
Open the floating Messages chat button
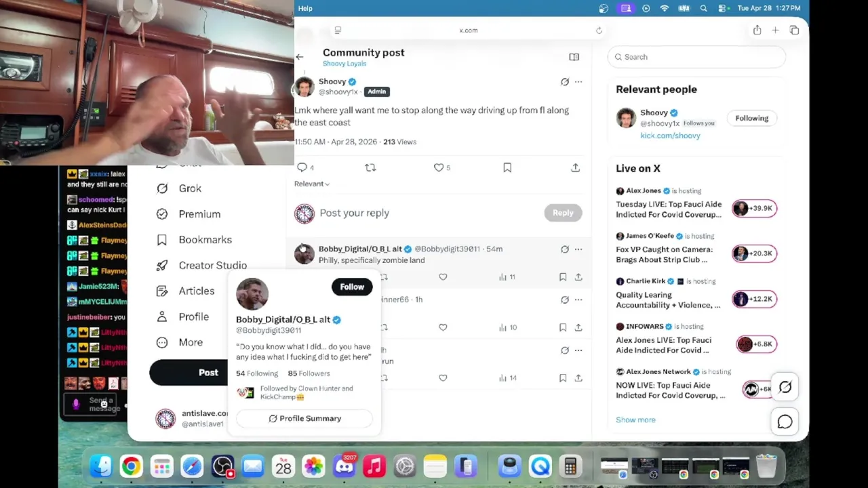785,422
